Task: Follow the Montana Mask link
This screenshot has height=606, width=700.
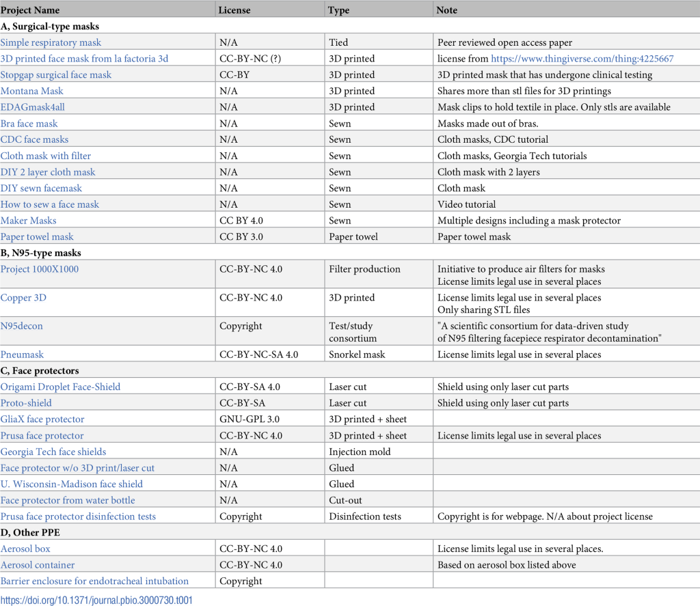Action: pos(32,91)
